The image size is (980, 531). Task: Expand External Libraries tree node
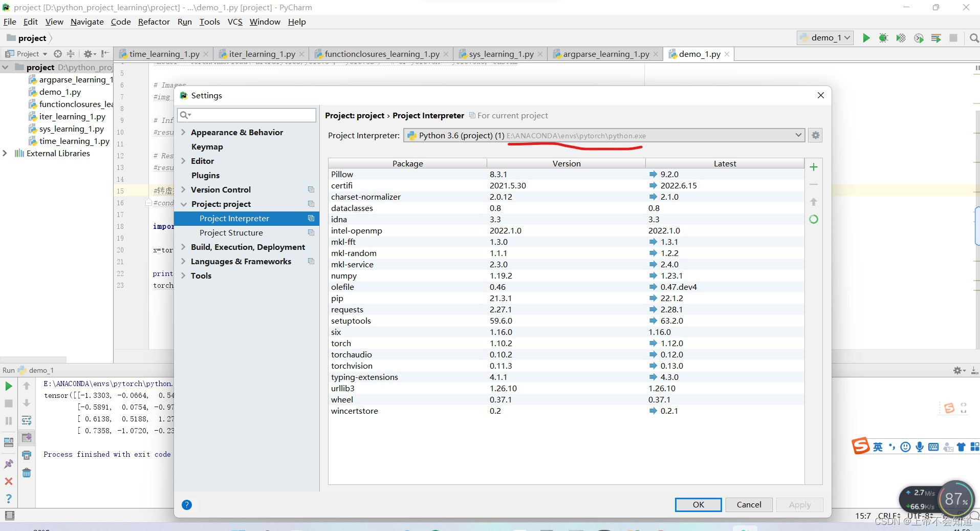click(x=5, y=153)
